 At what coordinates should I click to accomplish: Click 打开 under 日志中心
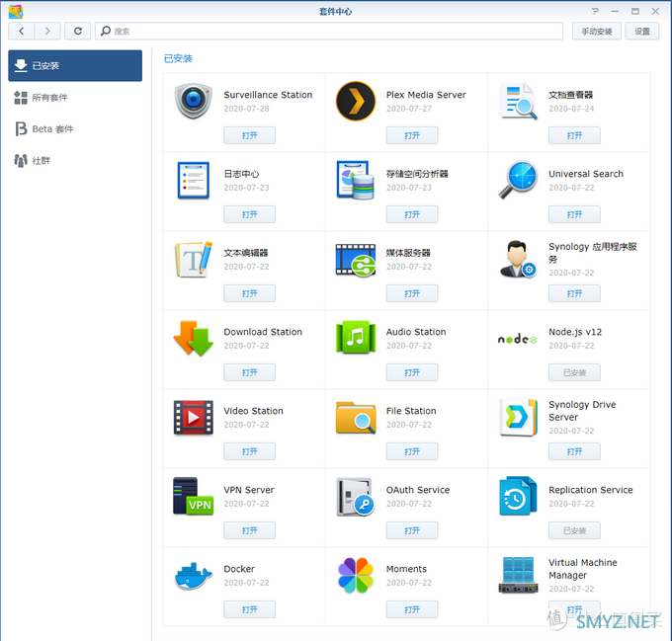click(249, 214)
